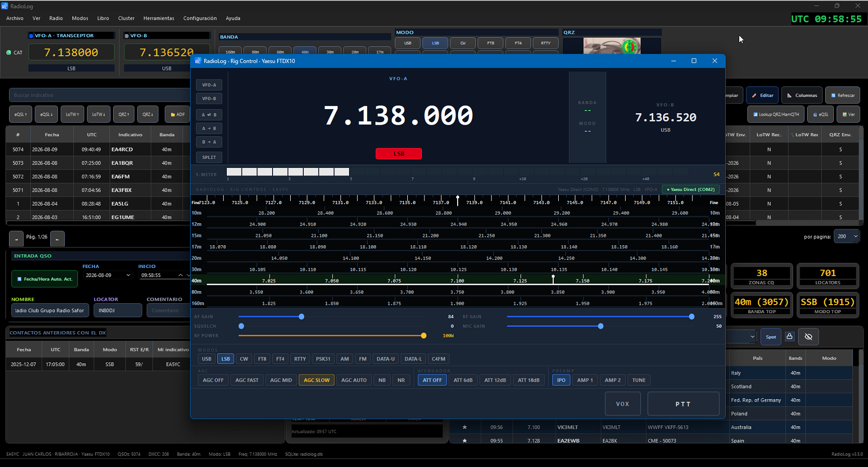Copy VFO B to A with B → A
The image size is (868, 467).
click(209, 142)
